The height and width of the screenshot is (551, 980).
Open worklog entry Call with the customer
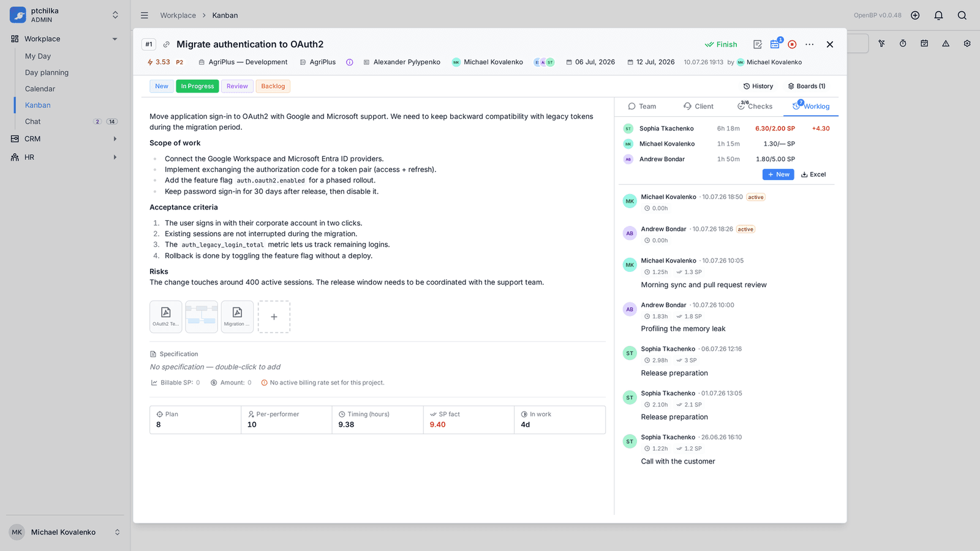pyautogui.click(x=678, y=462)
